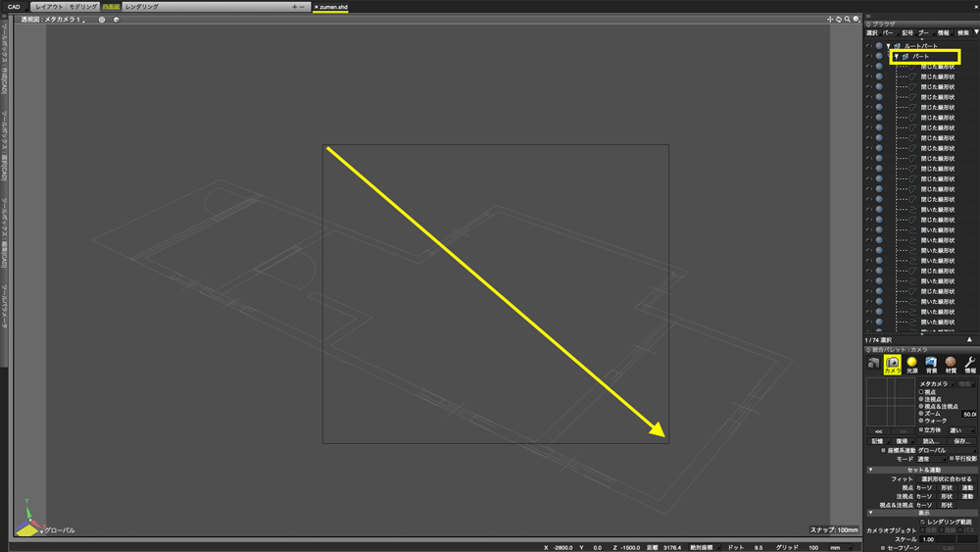Collapse the ルートパート tree node
Screen dimensions: 980x552
[x=888, y=46]
